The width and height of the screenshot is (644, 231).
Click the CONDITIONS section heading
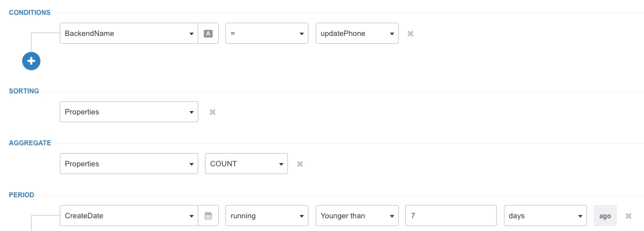click(30, 12)
